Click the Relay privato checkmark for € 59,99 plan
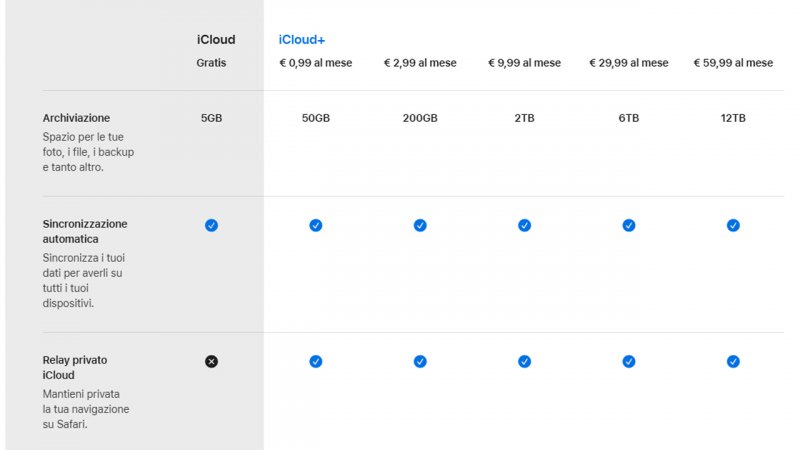This screenshot has height=450, width=800. (733, 361)
